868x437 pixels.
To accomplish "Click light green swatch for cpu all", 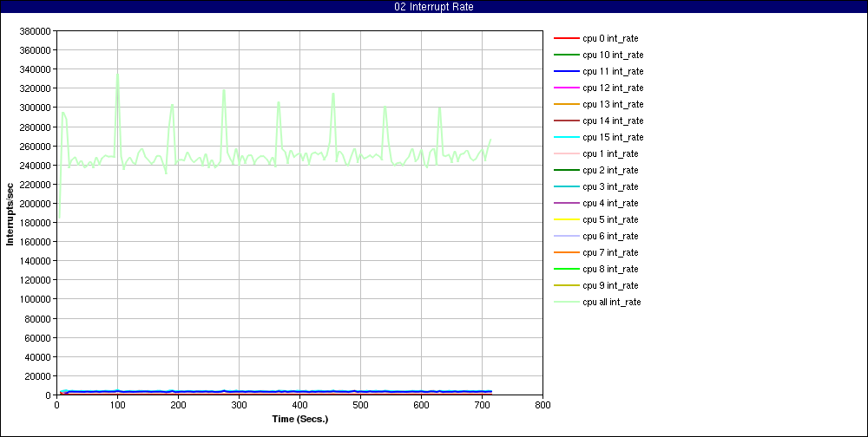I will [x=566, y=302].
